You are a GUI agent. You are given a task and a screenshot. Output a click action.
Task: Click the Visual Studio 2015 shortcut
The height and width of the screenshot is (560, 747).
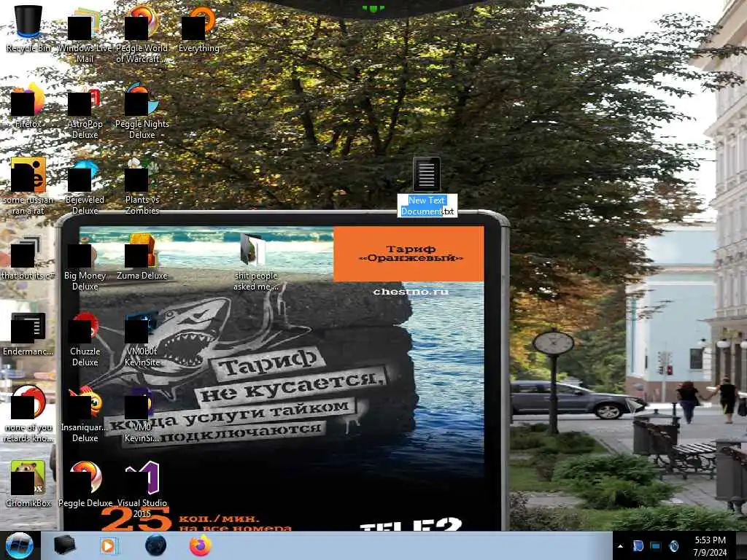142,488
